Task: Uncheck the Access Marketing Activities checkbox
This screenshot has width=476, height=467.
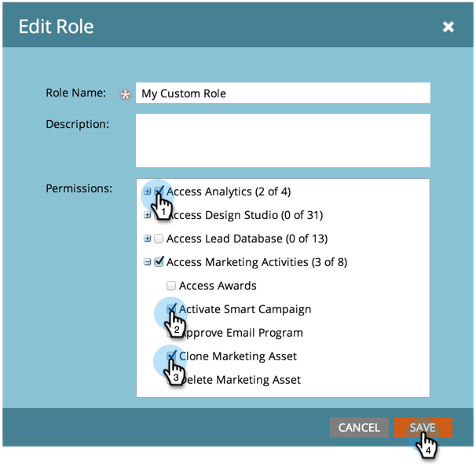Action: 159,262
